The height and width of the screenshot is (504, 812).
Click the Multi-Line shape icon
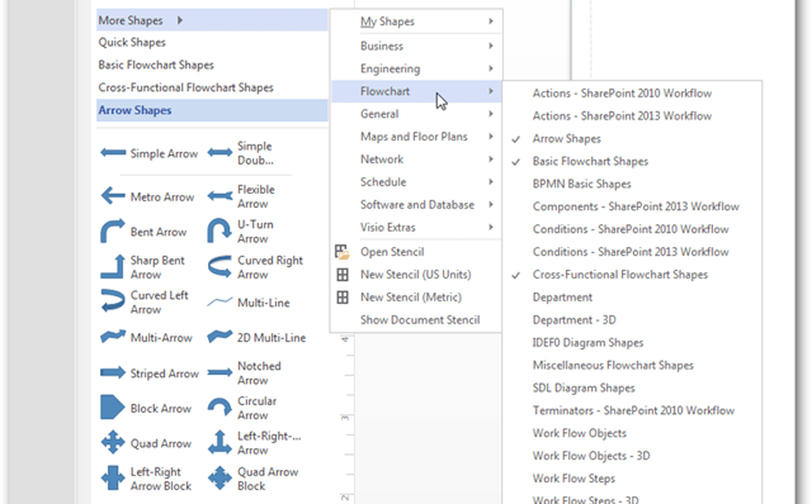219,302
